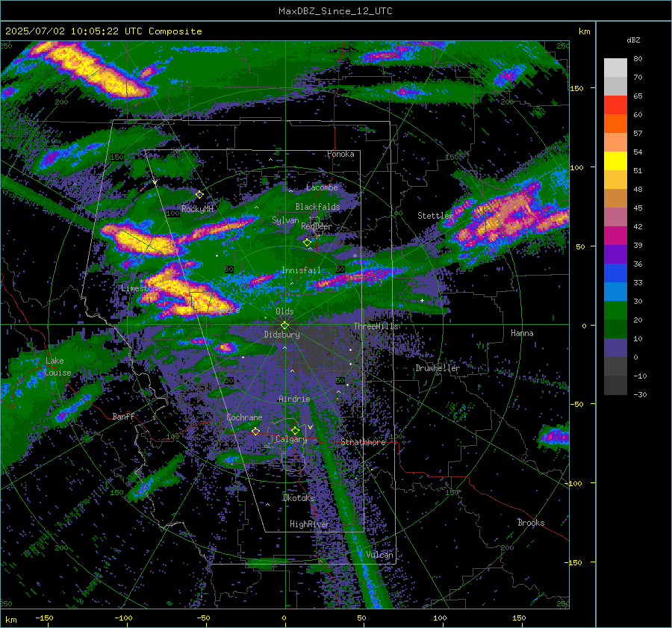Click the Banff label
This screenshot has width=672, height=628.
click(x=123, y=416)
